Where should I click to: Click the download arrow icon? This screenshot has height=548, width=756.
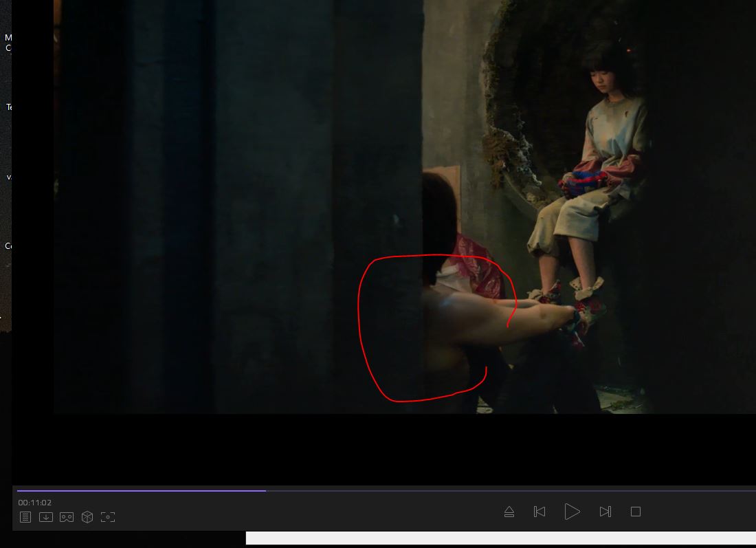[x=46, y=517]
